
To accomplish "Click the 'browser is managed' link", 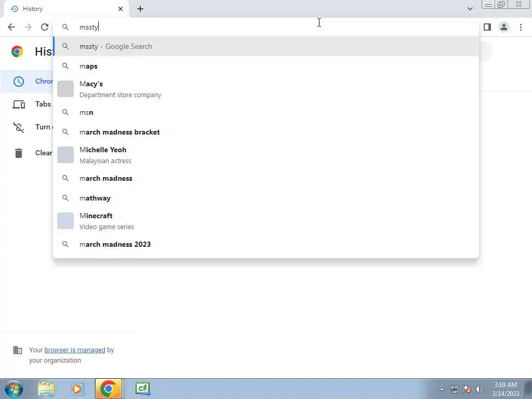I will [75, 350].
